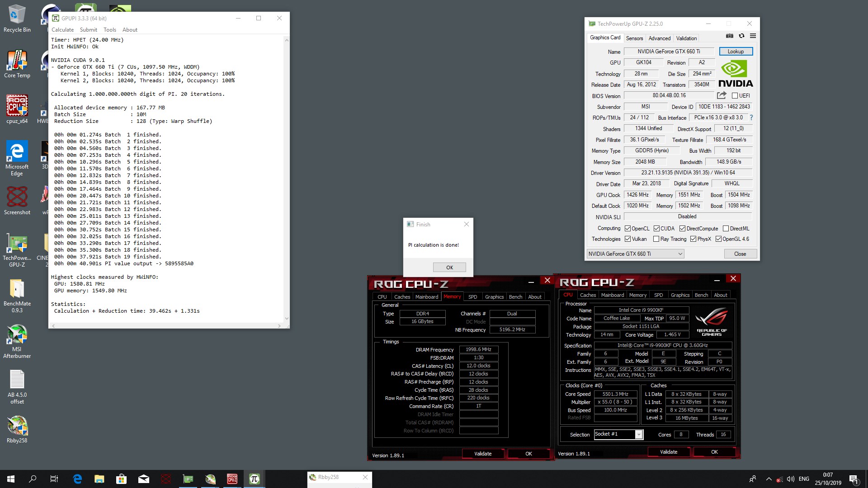Screen dimensions: 868x488
Task: Click the Close button in GPU-Z
Action: (x=740, y=254)
